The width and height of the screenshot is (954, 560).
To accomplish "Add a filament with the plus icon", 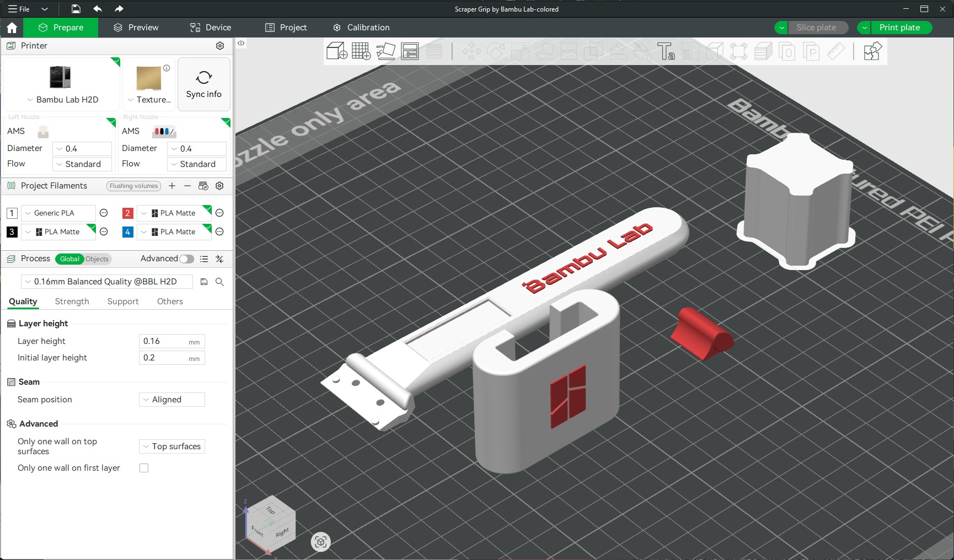I will pyautogui.click(x=172, y=186).
